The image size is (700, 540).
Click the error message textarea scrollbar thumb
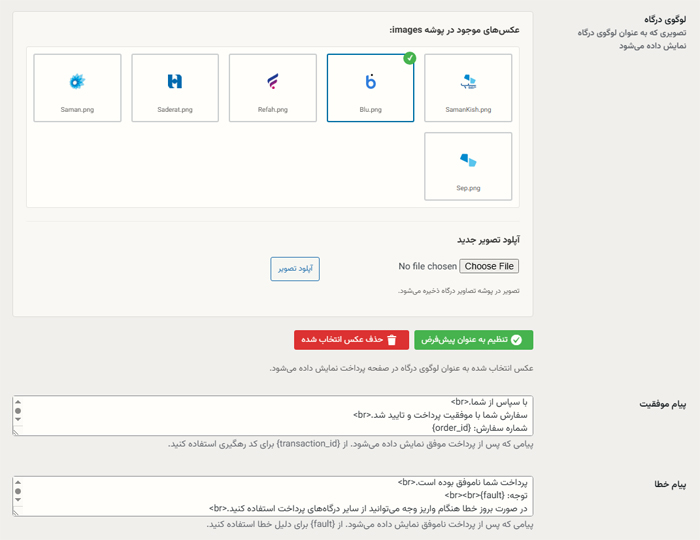point(18,492)
